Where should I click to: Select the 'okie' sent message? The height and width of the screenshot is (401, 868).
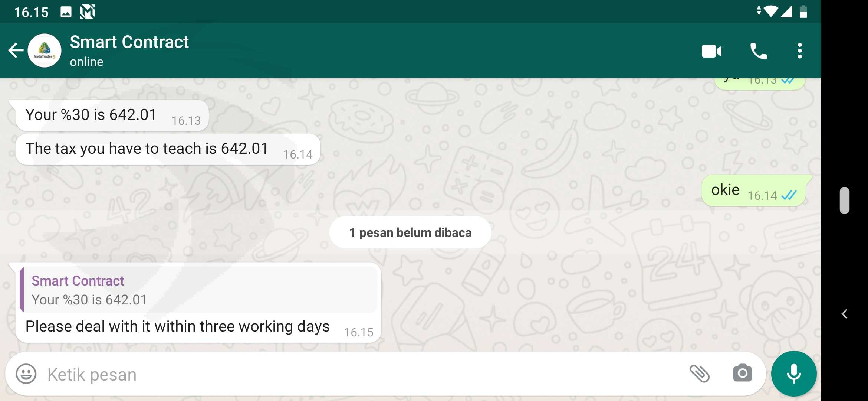click(754, 190)
